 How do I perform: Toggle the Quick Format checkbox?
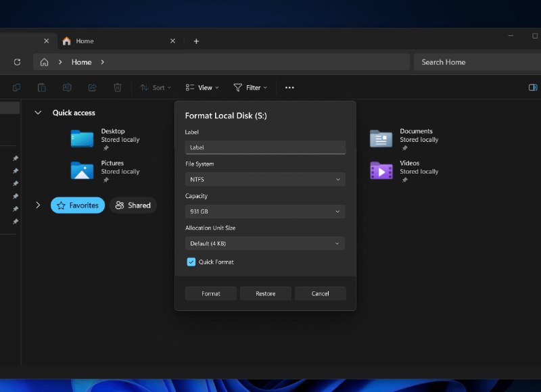tap(191, 262)
